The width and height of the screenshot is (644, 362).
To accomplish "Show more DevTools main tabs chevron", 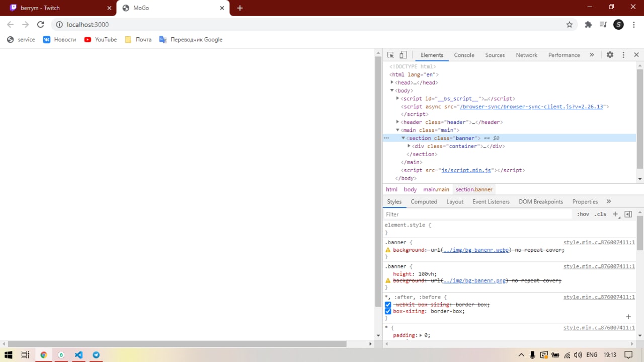I will click(592, 55).
